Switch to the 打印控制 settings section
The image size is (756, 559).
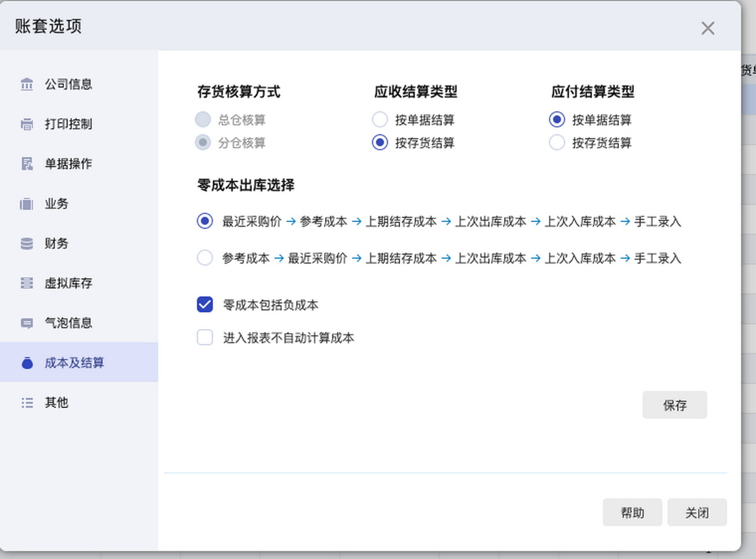coord(68,124)
